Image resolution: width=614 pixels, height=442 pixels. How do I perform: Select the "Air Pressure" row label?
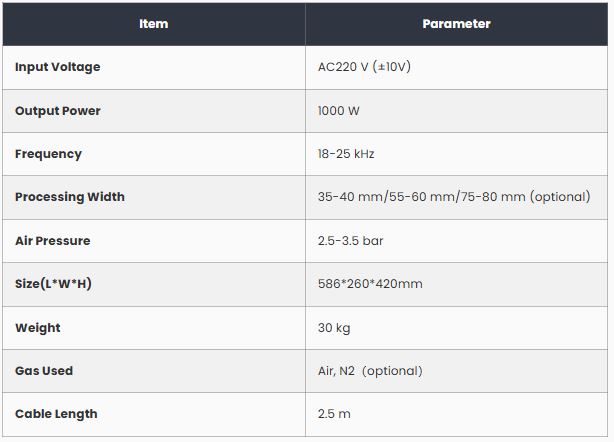53,241
